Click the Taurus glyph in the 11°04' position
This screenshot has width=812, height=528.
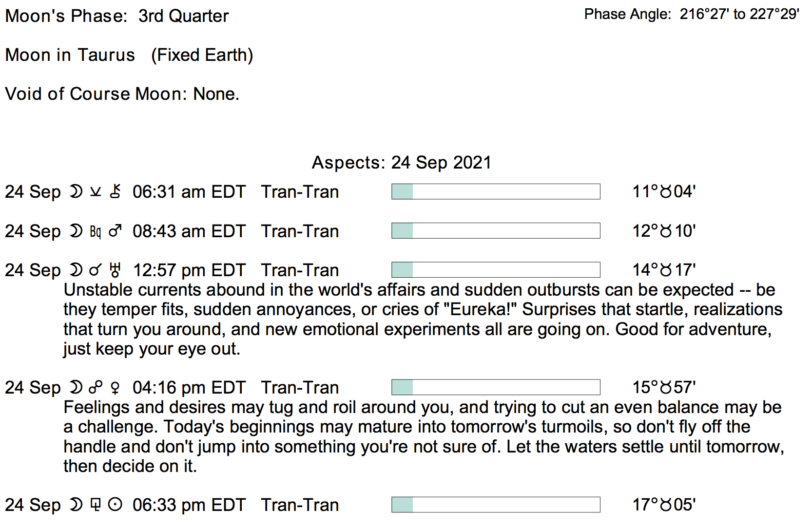[666, 191]
